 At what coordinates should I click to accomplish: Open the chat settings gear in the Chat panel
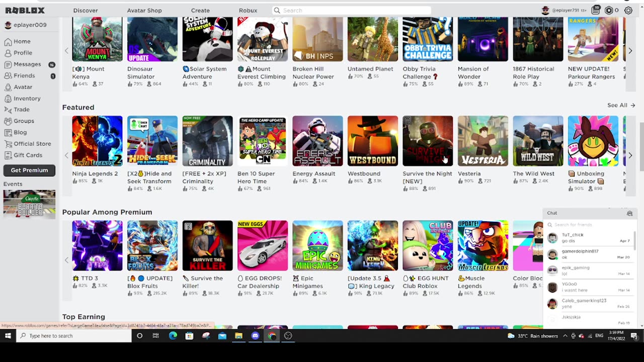pos(629,213)
